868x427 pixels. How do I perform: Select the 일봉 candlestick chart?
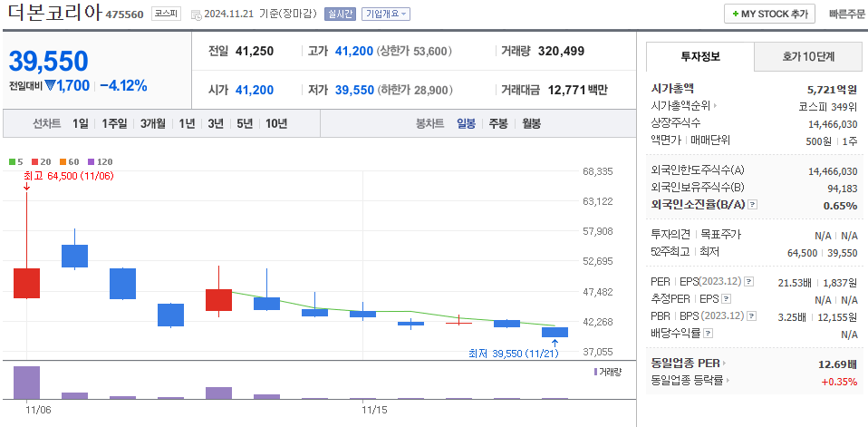pos(466,123)
